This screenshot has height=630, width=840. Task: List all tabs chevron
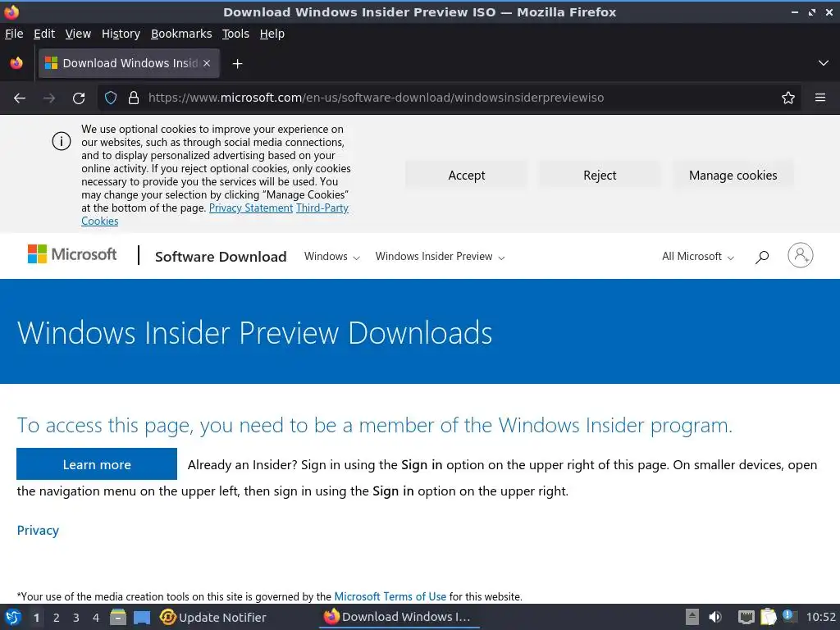pyautogui.click(x=824, y=63)
